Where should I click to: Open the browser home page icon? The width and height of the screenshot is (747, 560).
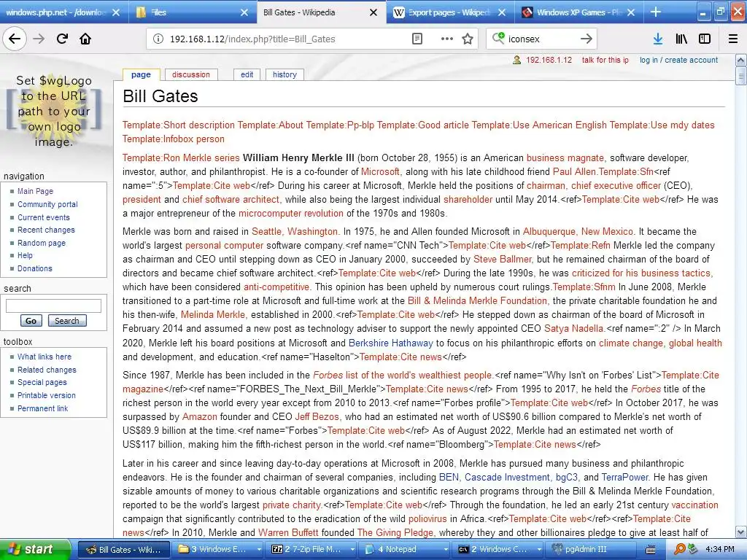[x=85, y=39]
